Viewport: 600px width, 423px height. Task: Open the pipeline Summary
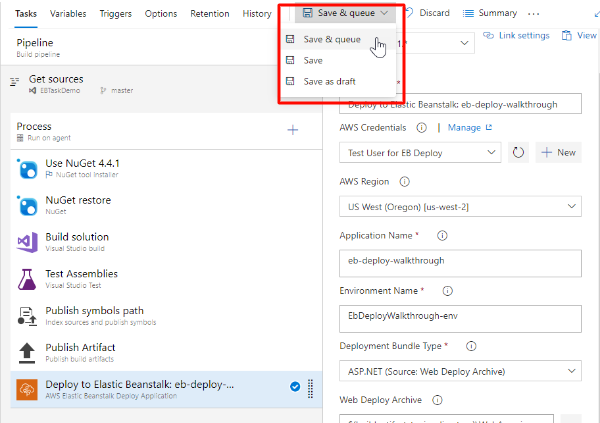tap(490, 13)
